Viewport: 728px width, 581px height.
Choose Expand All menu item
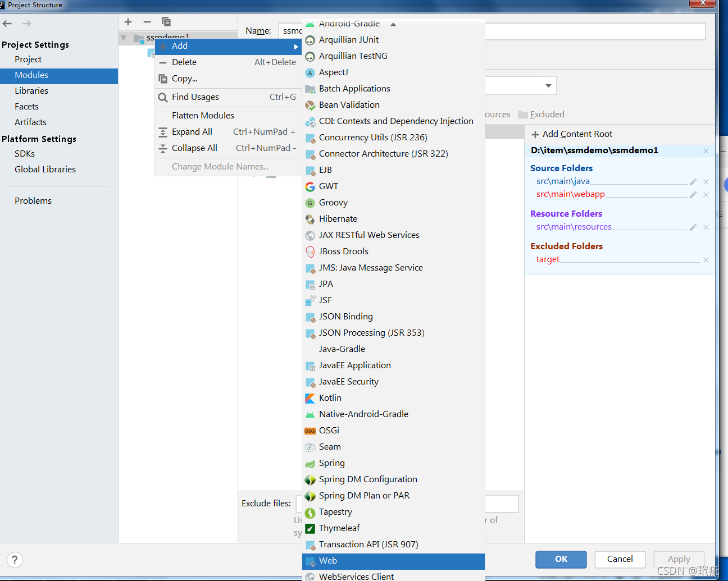pyautogui.click(x=228, y=132)
